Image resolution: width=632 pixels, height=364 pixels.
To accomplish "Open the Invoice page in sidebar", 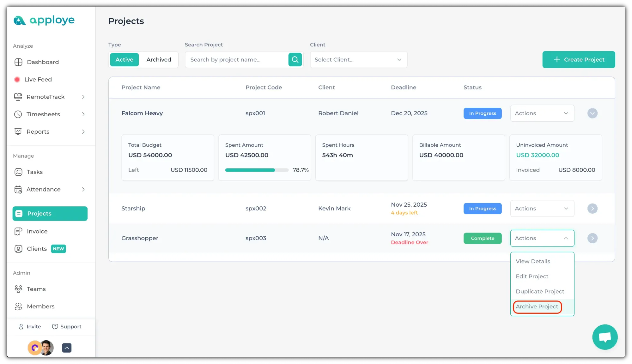I will 37,231.
